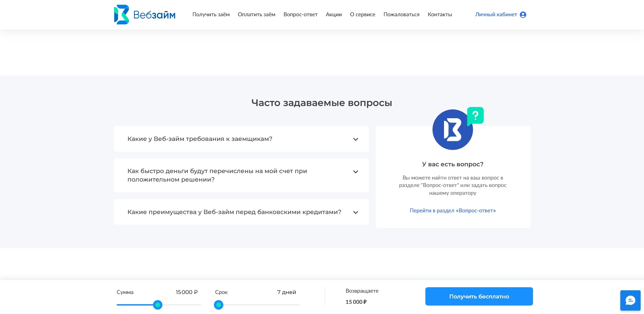Click the Получить бесплатно button
Image resolution: width=644 pixels, height=314 pixels.
479,296
